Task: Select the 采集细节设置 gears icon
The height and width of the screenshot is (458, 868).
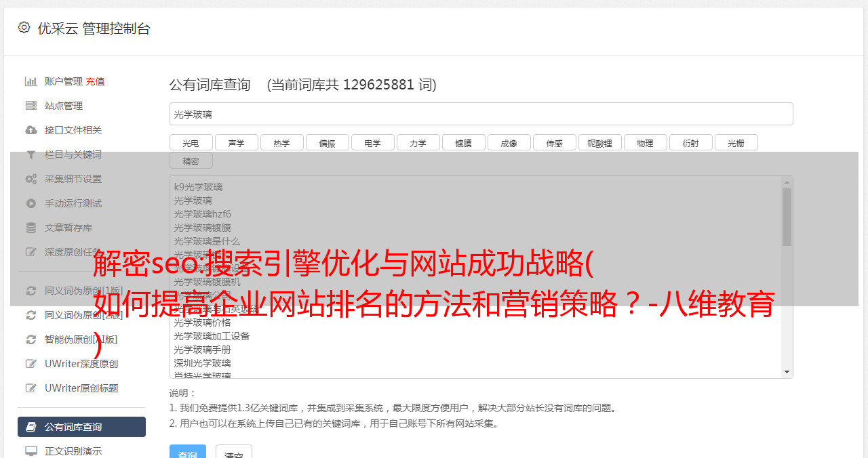Action: [x=31, y=179]
